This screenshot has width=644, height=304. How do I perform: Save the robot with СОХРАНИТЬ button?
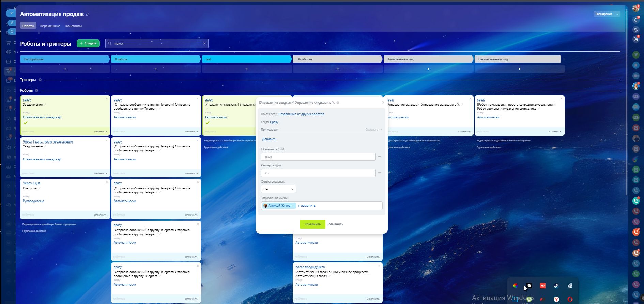tap(312, 224)
